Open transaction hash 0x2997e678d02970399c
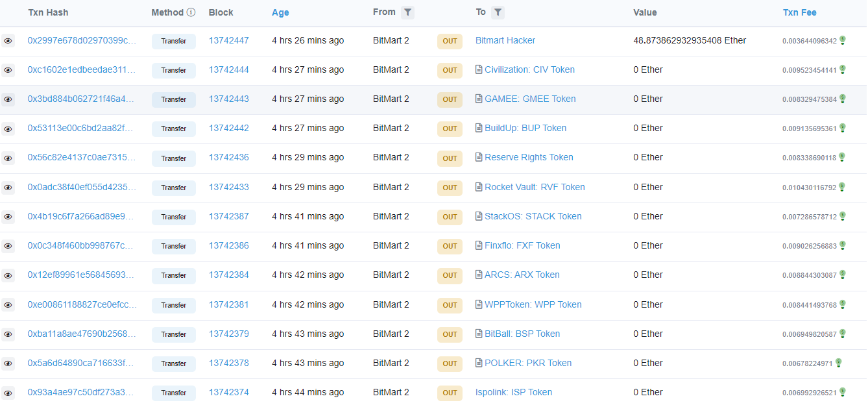The width and height of the screenshot is (868, 405). point(82,40)
